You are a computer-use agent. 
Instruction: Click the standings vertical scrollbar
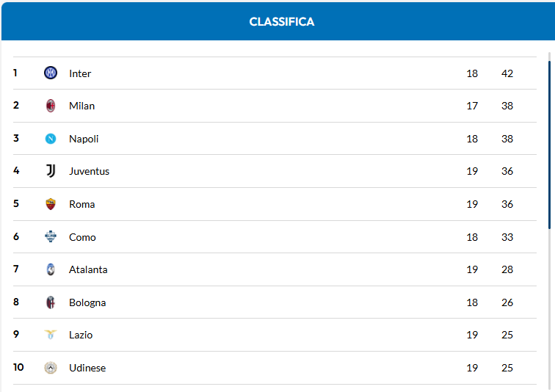549,147
